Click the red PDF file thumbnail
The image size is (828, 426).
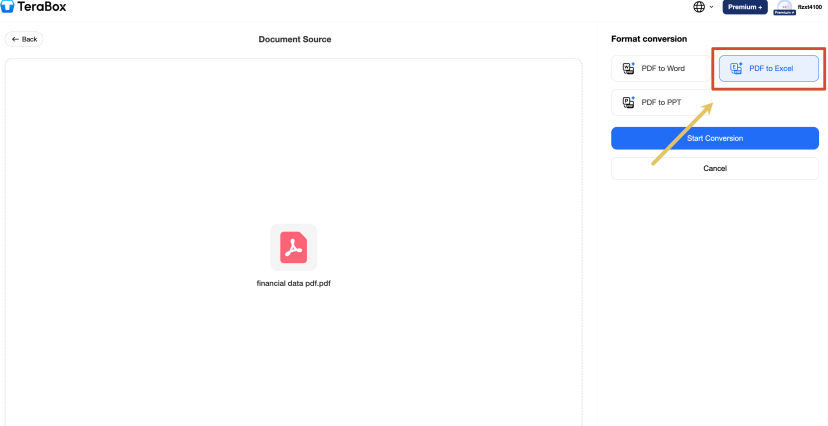point(294,248)
